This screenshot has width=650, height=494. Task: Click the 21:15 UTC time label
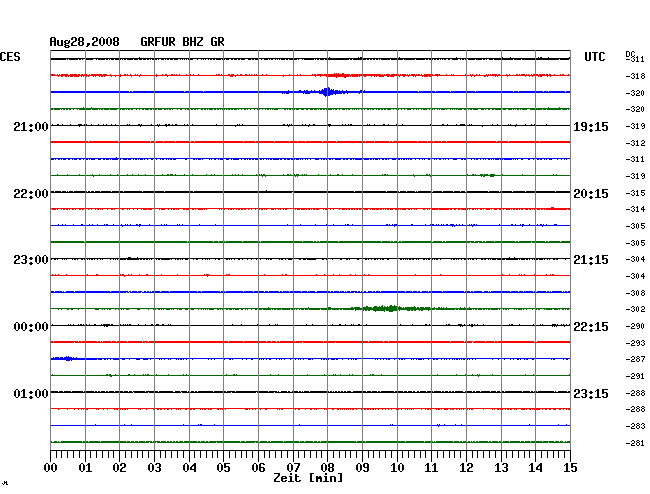click(591, 260)
